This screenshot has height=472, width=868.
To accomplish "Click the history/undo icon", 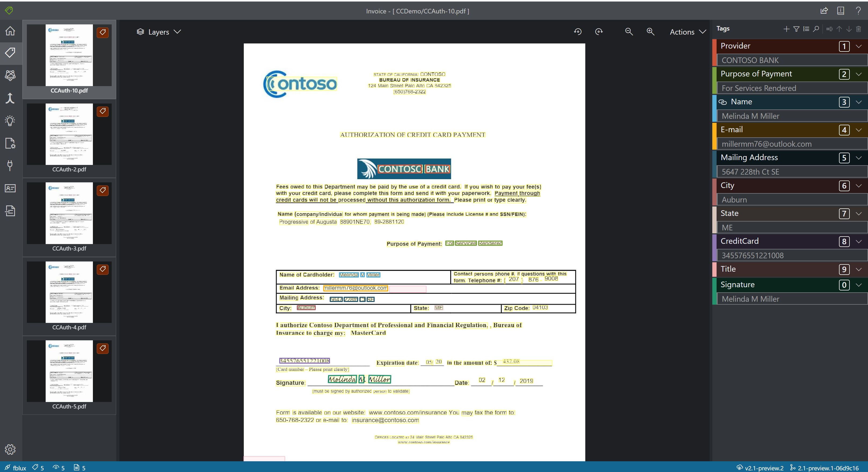I will coord(577,31).
